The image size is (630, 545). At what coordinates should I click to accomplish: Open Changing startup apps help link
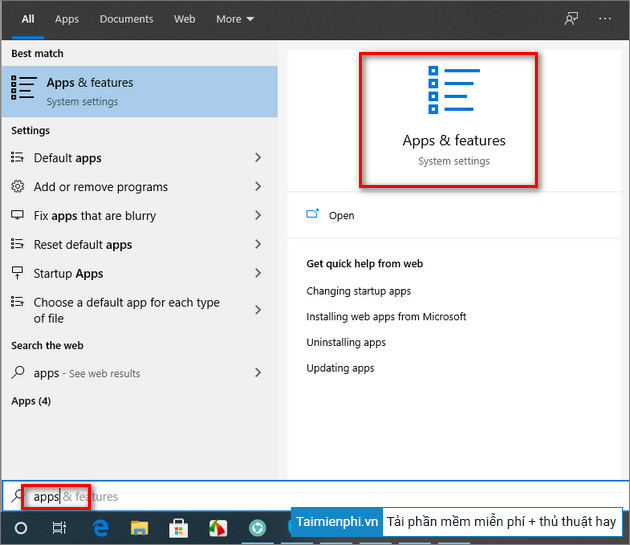click(x=358, y=291)
